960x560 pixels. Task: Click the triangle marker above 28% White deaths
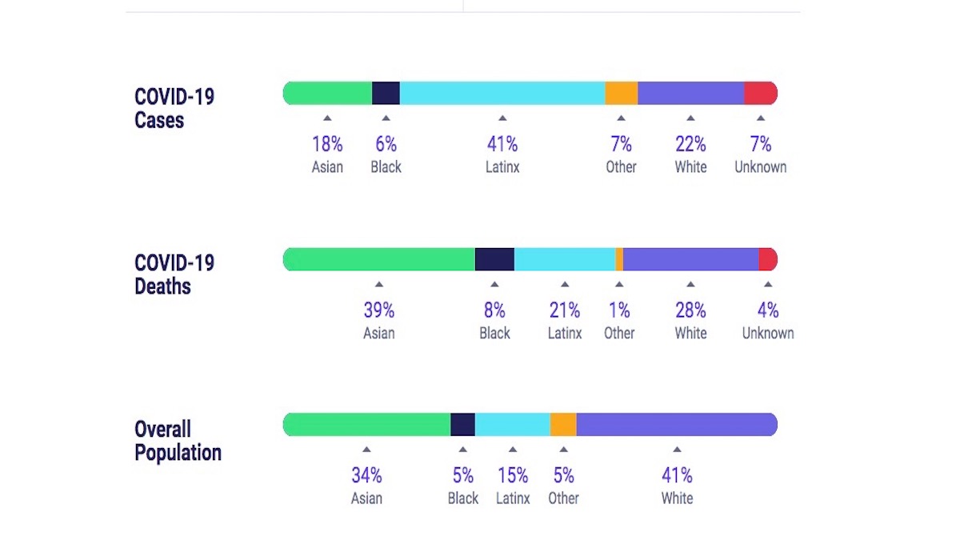690,284
